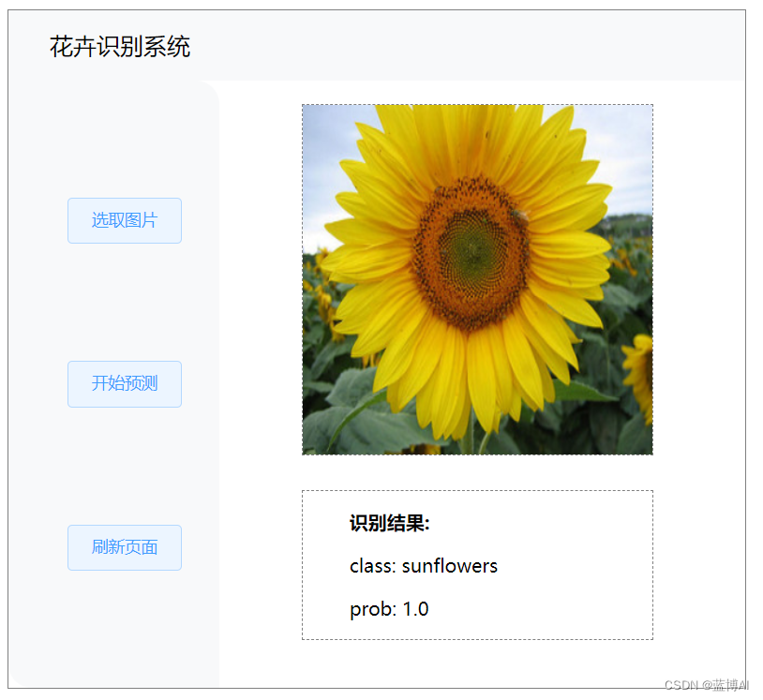Click the 1.0 probability value

(x=415, y=609)
